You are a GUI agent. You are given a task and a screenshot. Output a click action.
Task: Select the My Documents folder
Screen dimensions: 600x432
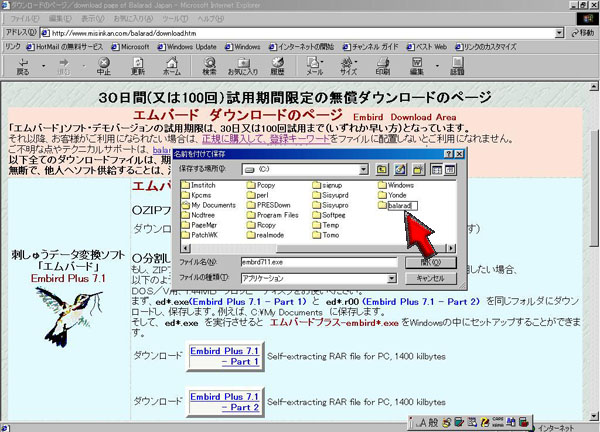(209, 205)
